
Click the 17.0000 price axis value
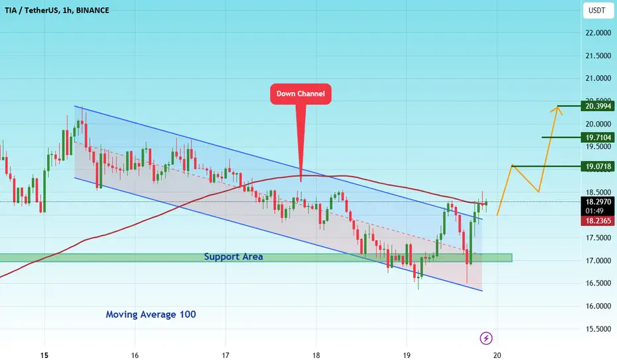click(598, 261)
